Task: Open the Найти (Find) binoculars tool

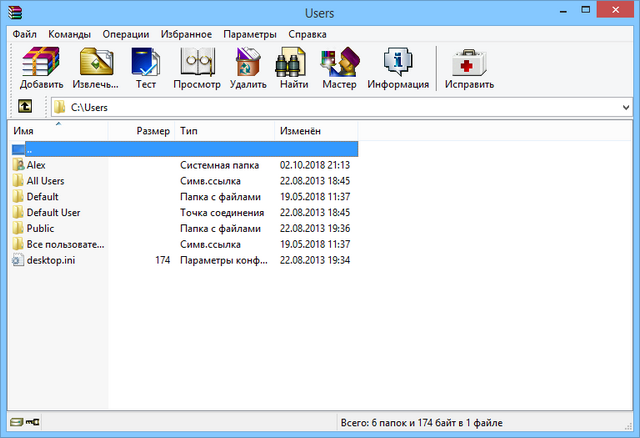Action: point(293,65)
